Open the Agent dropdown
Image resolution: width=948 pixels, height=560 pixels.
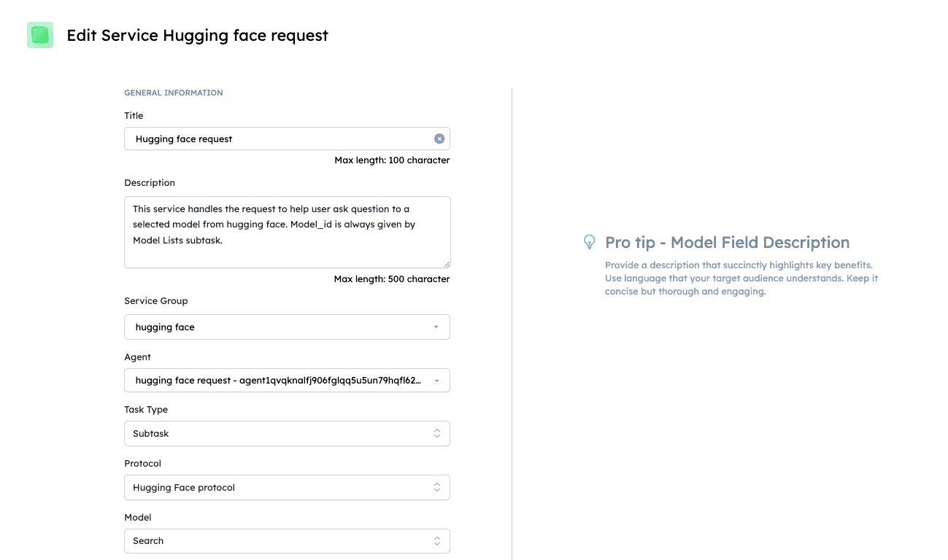(287, 380)
